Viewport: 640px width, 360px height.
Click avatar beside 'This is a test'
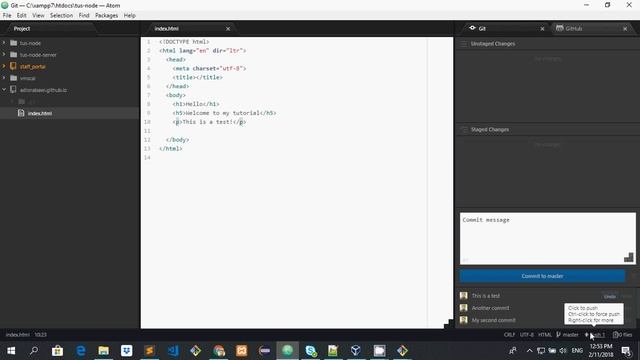[x=464, y=296]
